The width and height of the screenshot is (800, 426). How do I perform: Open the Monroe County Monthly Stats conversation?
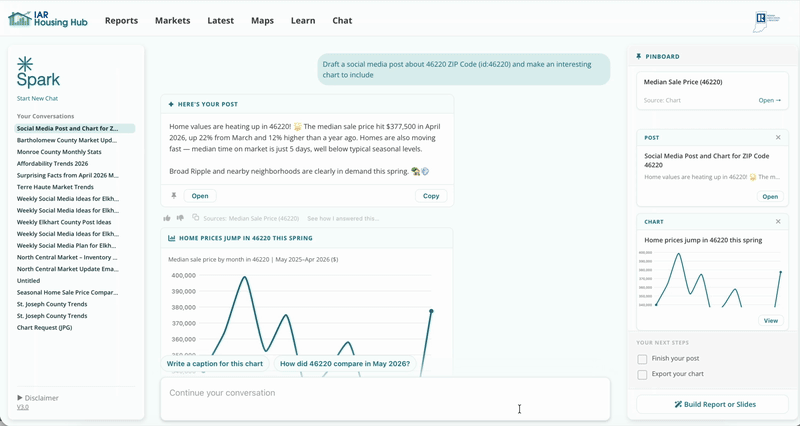[x=59, y=152]
